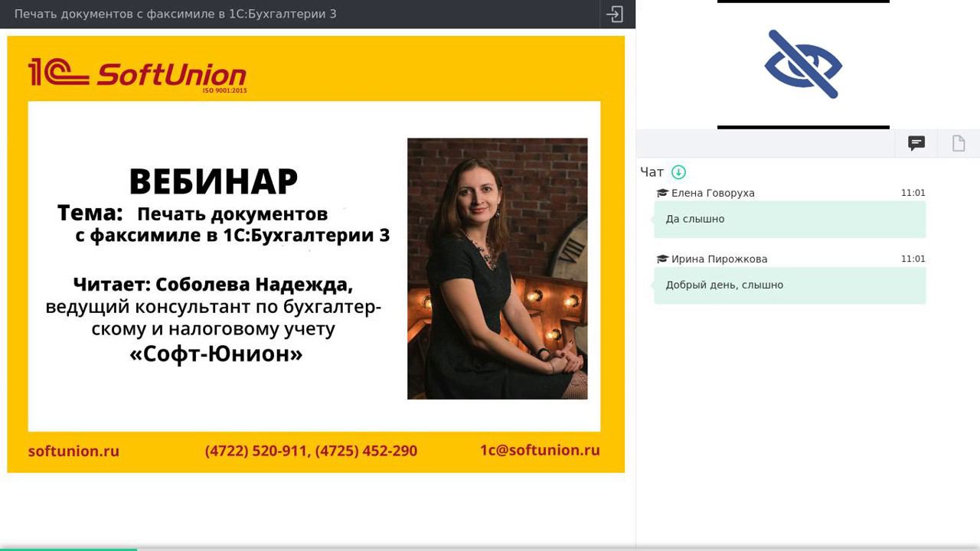
Task: Click the green progress bar at bottom
Action: (x=68, y=549)
